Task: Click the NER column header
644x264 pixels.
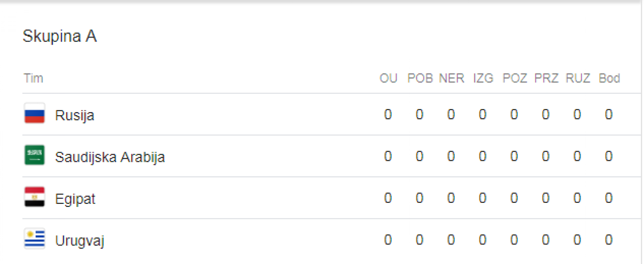Action: click(451, 78)
